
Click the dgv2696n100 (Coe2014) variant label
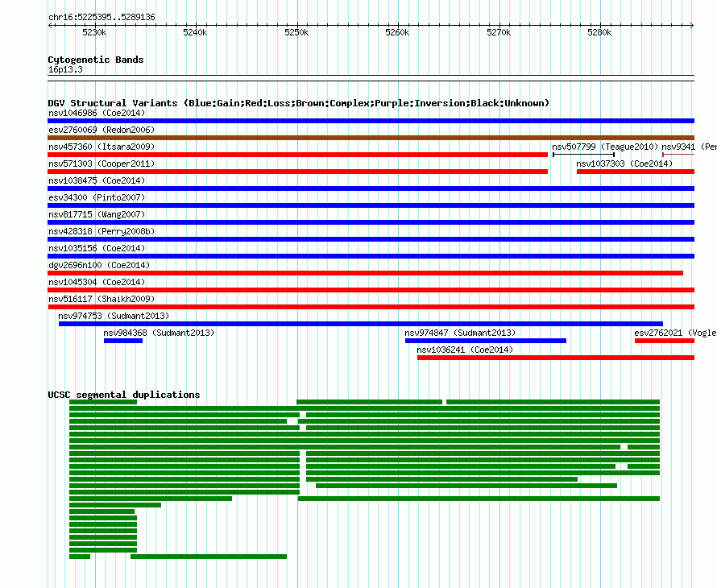pos(98,265)
